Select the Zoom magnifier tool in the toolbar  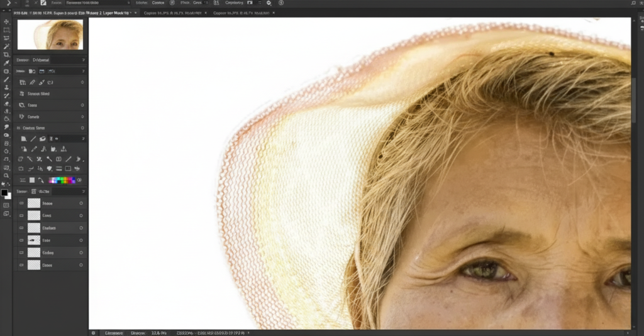[6, 176]
